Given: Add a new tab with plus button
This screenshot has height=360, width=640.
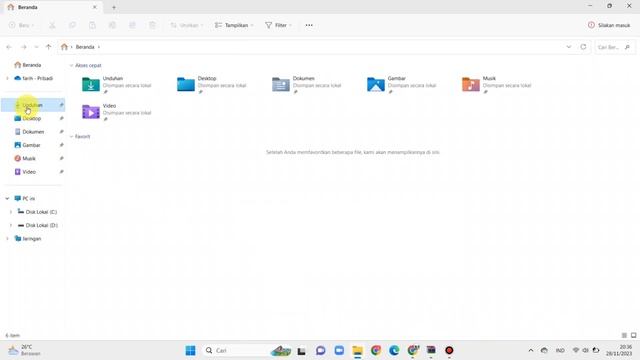Looking at the screenshot, I should tap(114, 7).
